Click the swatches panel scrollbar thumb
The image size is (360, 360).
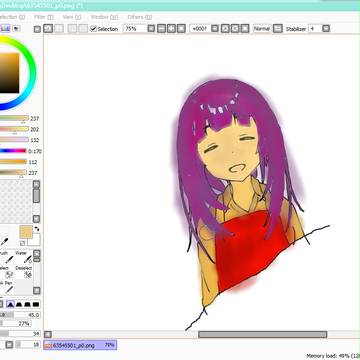(x=37, y=196)
